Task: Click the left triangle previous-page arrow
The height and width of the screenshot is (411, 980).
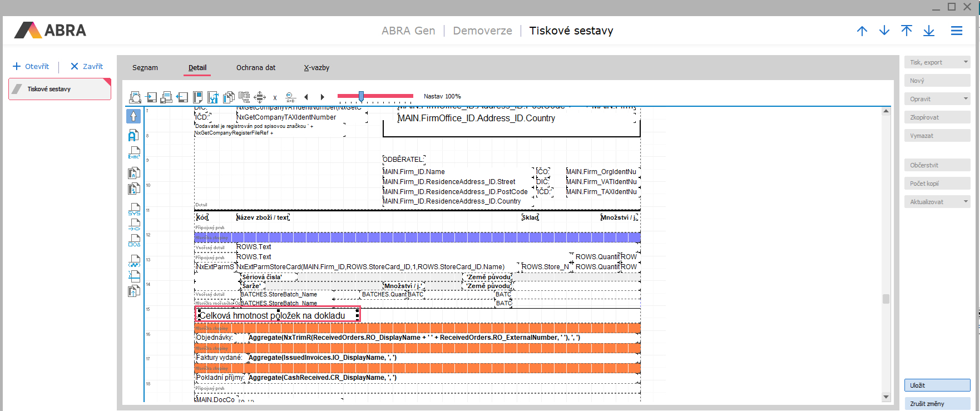Action: coord(306,97)
